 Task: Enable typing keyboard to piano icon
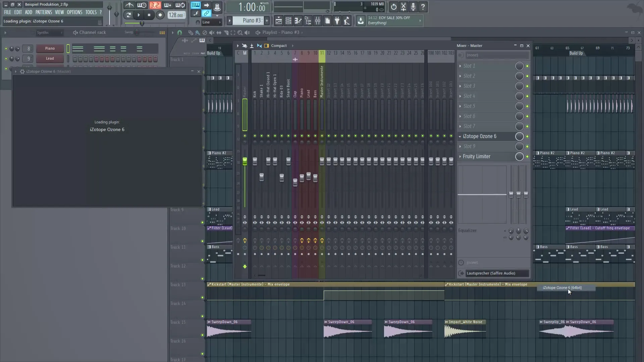[x=195, y=5]
